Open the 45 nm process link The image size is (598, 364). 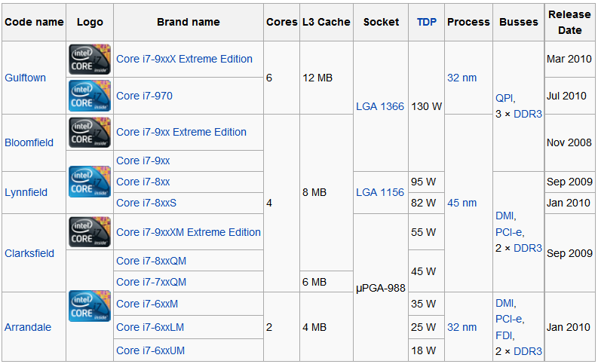tap(462, 203)
